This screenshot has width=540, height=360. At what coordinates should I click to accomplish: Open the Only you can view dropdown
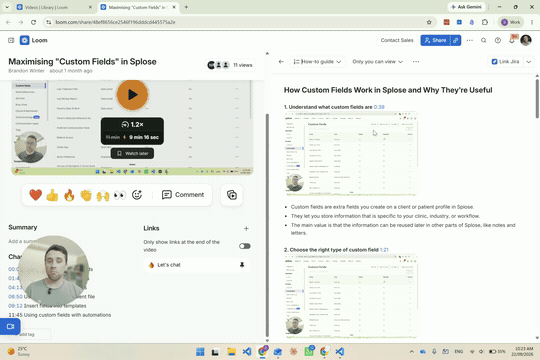(377, 62)
